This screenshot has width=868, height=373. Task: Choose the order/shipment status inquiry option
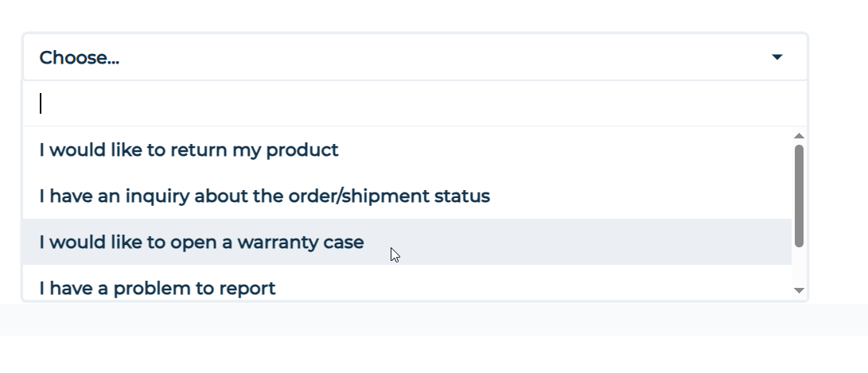[264, 196]
